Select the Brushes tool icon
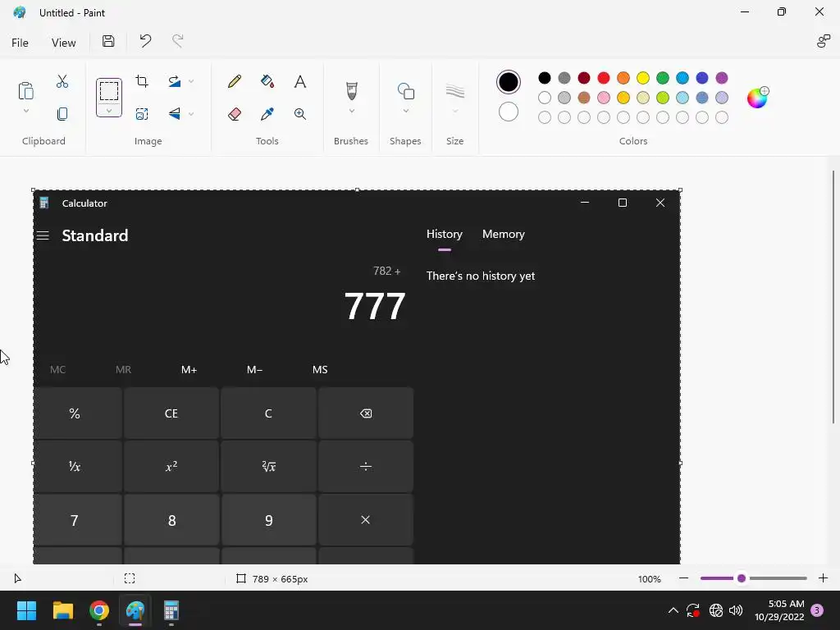 pyautogui.click(x=351, y=91)
